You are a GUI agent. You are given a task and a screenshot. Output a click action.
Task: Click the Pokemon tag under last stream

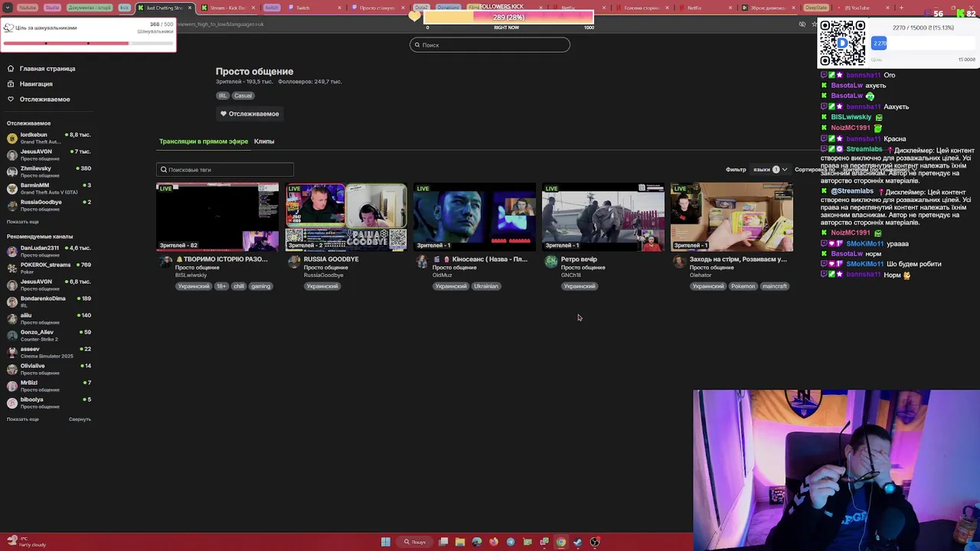tap(743, 286)
